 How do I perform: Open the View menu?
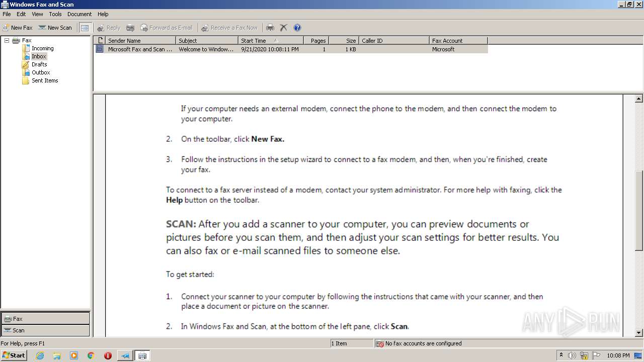pos(38,14)
